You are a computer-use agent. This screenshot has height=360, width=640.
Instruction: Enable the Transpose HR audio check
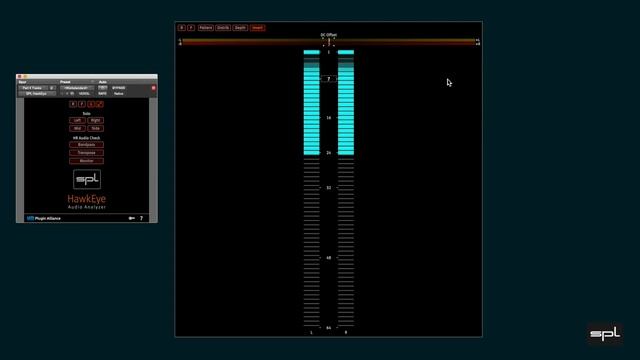(x=87, y=153)
